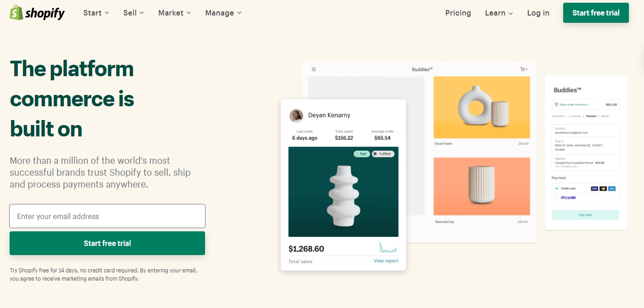Select Pricing in the navigation bar
The height and width of the screenshot is (308, 644).
pos(458,13)
